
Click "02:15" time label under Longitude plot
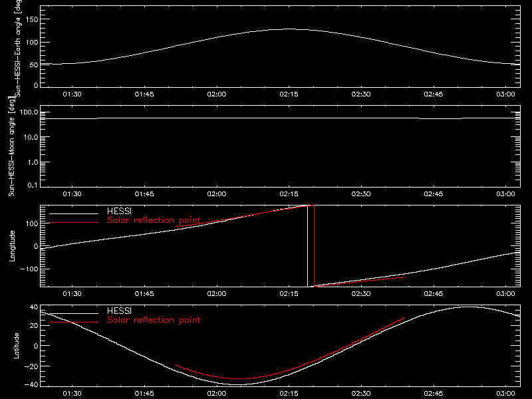coord(289,293)
